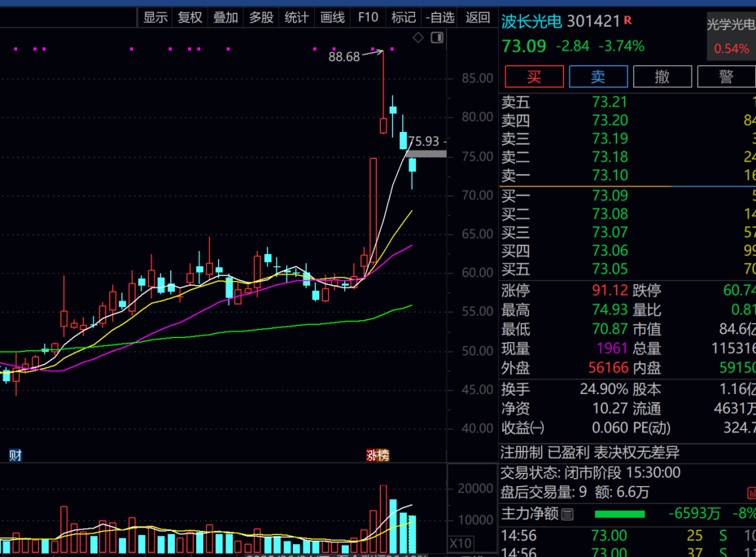Select the 多股 toolbar item
756x557 pixels.
pos(261,18)
